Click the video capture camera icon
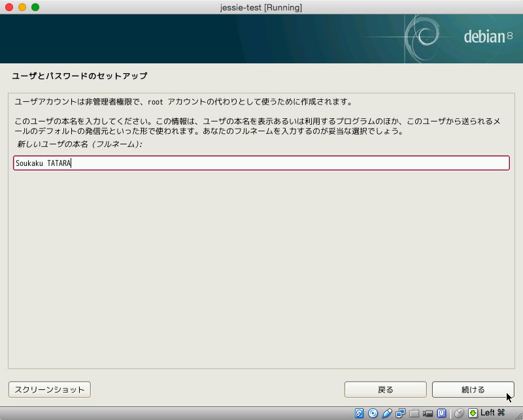This screenshot has height=420, width=523. pos(428,413)
